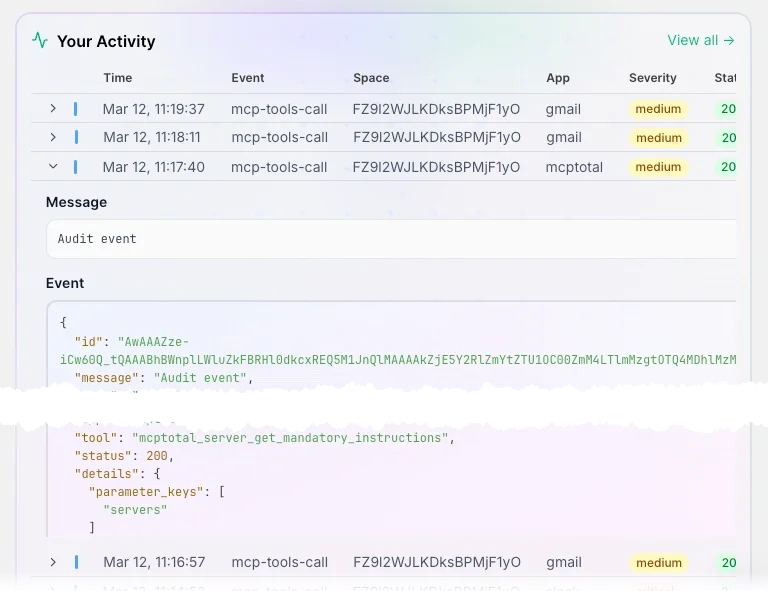The image size is (768, 591).
Task: Click the mcptotal app cell
Action: [x=574, y=167]
